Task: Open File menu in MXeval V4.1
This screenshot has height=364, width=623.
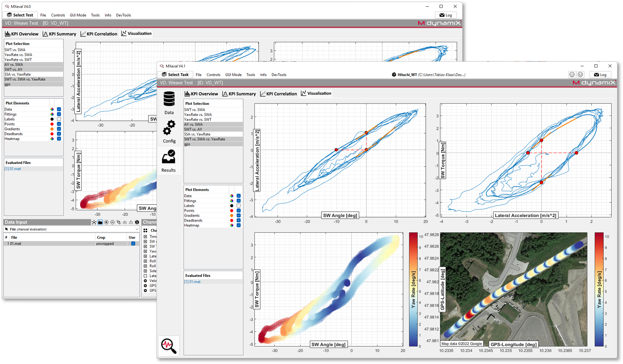Action: click(199, 75)
